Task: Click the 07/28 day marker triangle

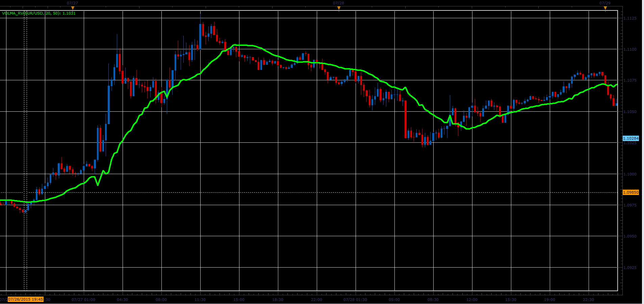Action: (339, 8)
